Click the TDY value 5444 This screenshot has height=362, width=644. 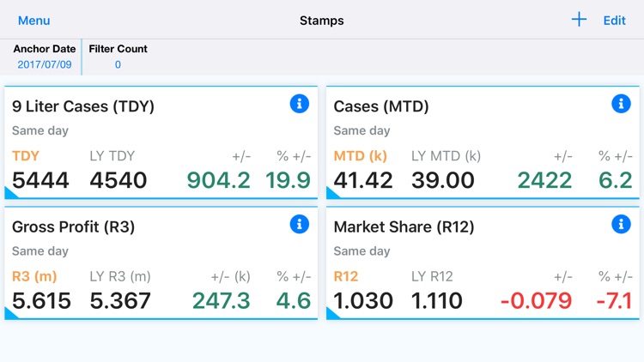click(40, 180)
